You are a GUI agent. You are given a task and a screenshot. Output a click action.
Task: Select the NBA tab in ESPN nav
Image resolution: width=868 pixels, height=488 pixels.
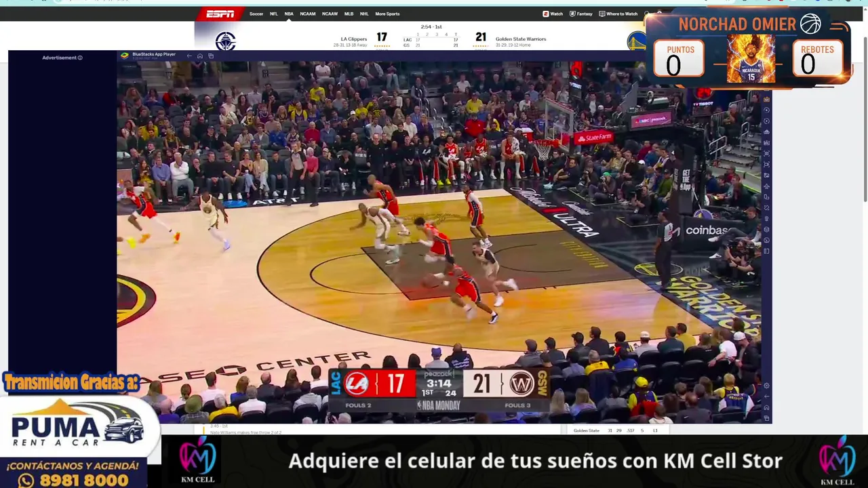click(289, 14)
